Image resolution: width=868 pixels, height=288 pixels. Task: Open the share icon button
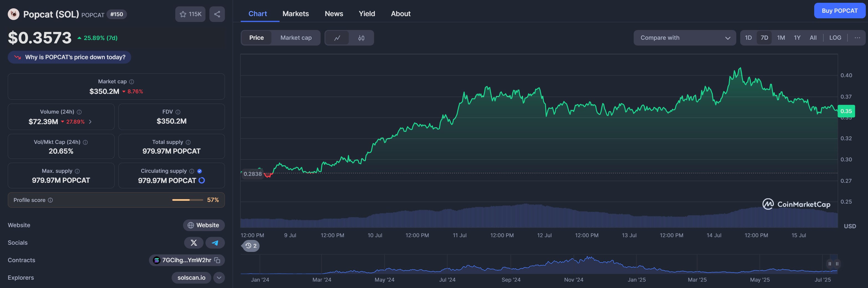tap(217, 14)
